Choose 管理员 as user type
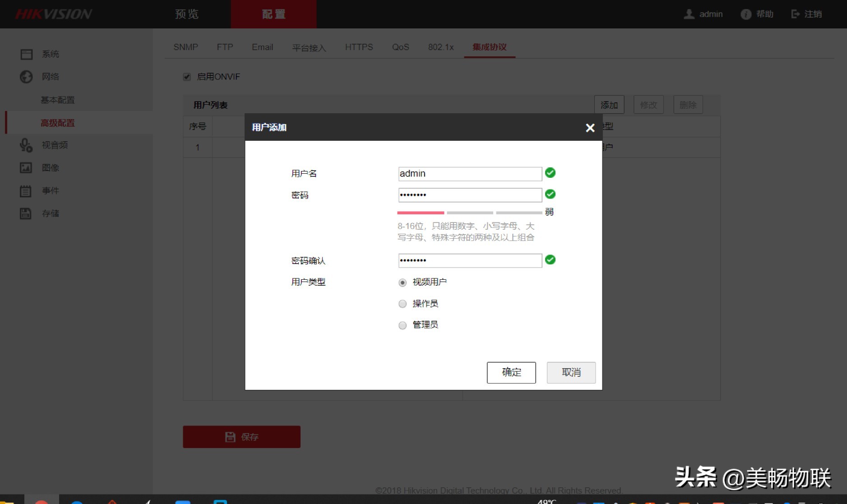The height and width of the screenshot is (504, 847). coord(402,325)
